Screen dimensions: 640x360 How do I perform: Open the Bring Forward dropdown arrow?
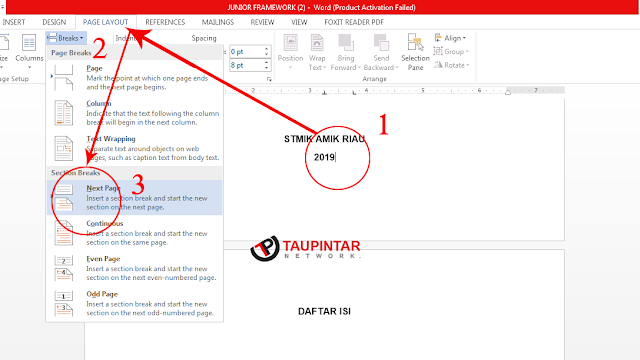tap(359, 68)
